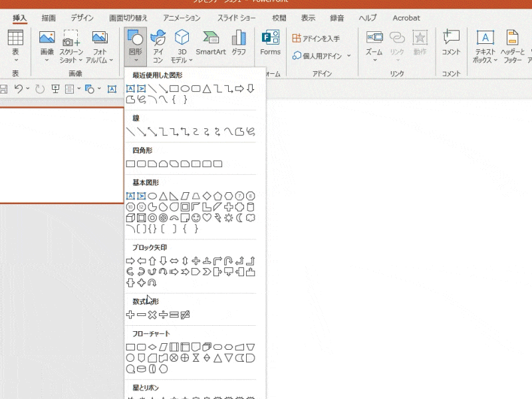The height and width of the screenshot is (399, 532).
Task: Select the trapezoid shape in 基本図形
Action: click(196, 196)
